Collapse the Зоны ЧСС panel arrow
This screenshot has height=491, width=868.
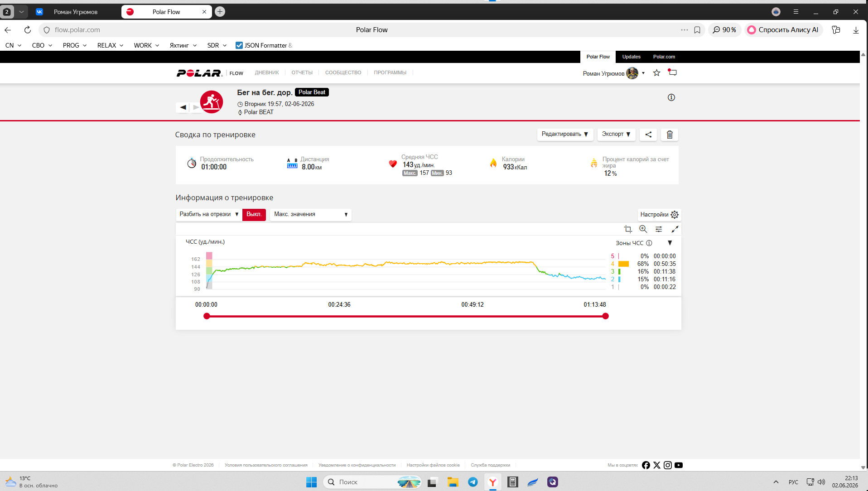(x=670, y=243)
